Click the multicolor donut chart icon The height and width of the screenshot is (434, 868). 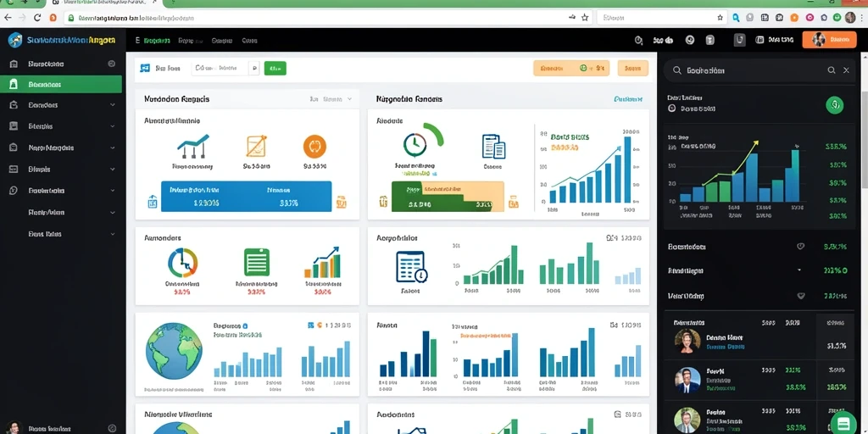point(182,263)
